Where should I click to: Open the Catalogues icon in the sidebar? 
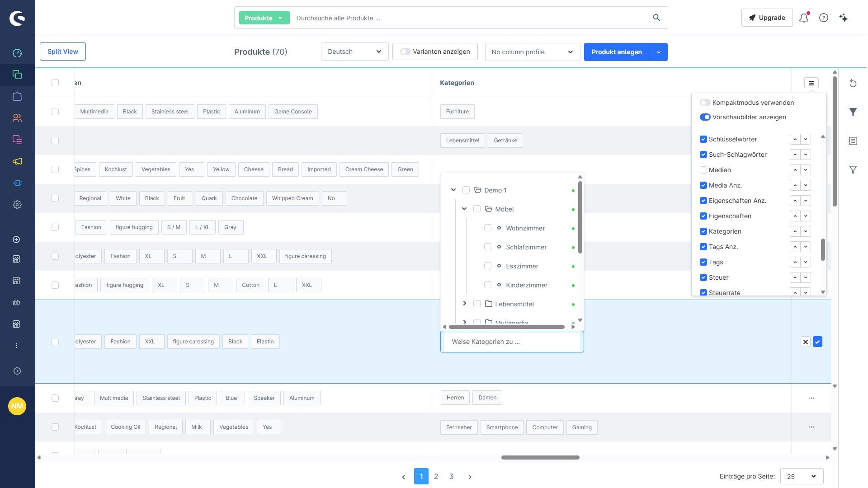point(17,75)
